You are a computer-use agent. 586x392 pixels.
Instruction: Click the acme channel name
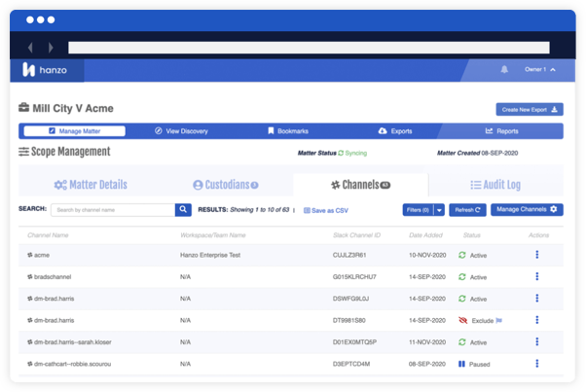point(42,255)
